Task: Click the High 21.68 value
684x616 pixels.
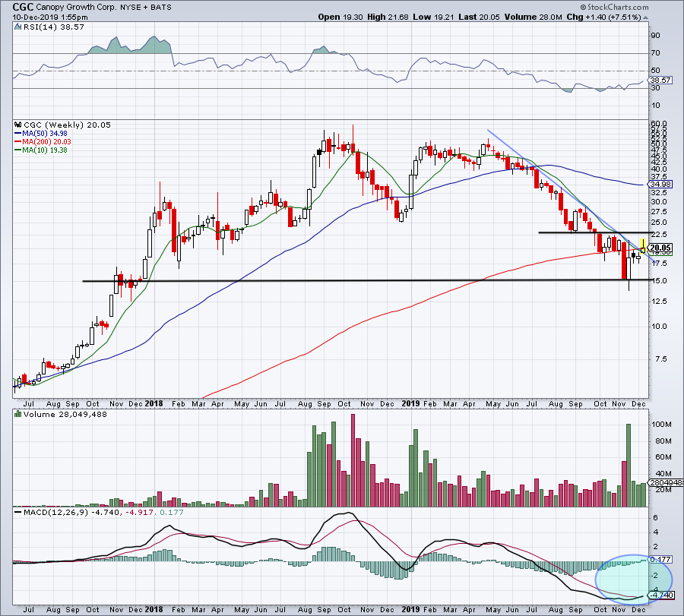Action: [x=388, y=17]
